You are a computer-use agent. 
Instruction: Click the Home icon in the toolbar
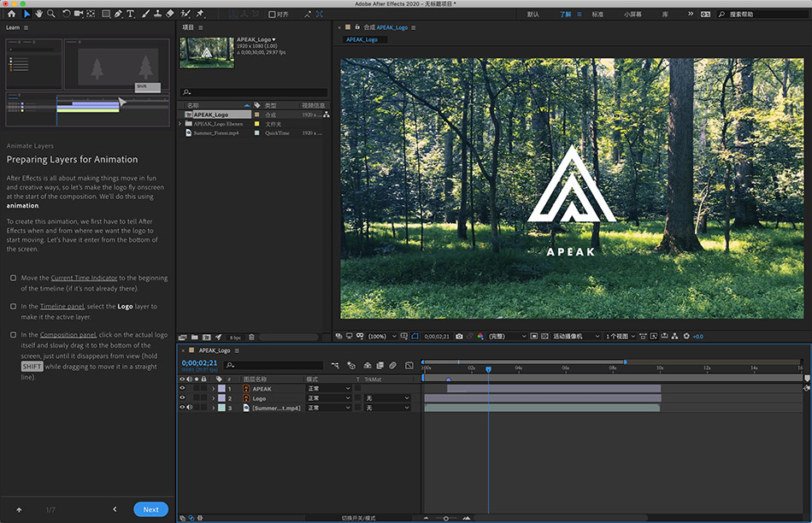[x=11, y=14]
